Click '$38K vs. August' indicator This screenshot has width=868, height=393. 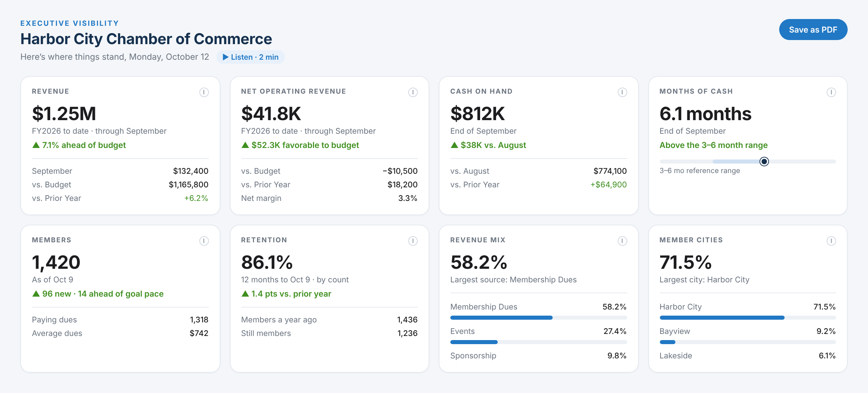[x=488, y=145]
